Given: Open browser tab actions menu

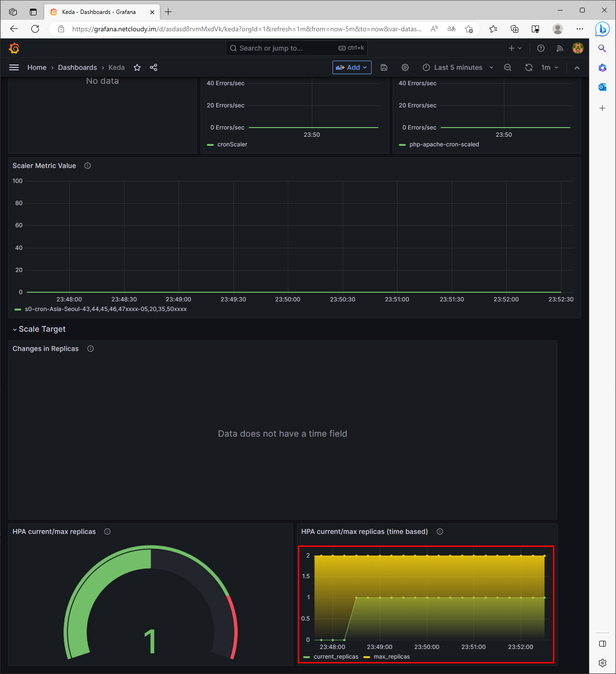Looking at the screenshot, I should (x=33, y=12).
